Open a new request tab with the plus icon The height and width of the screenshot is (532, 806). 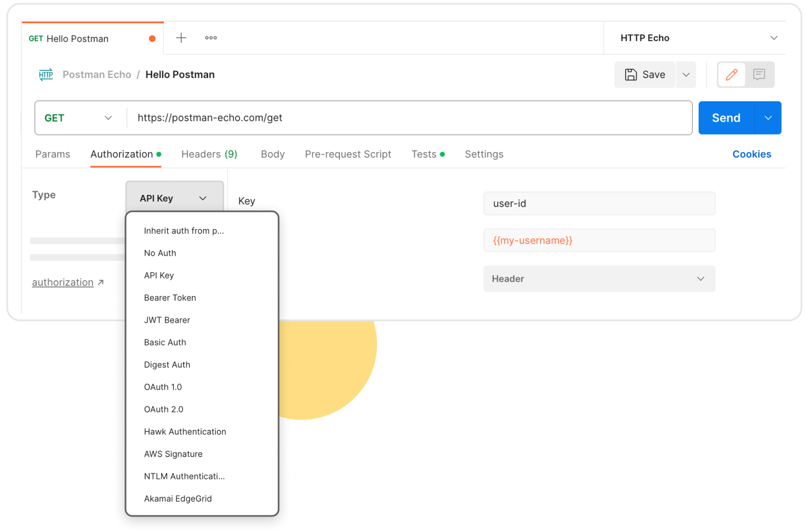(x=180, y=38)
